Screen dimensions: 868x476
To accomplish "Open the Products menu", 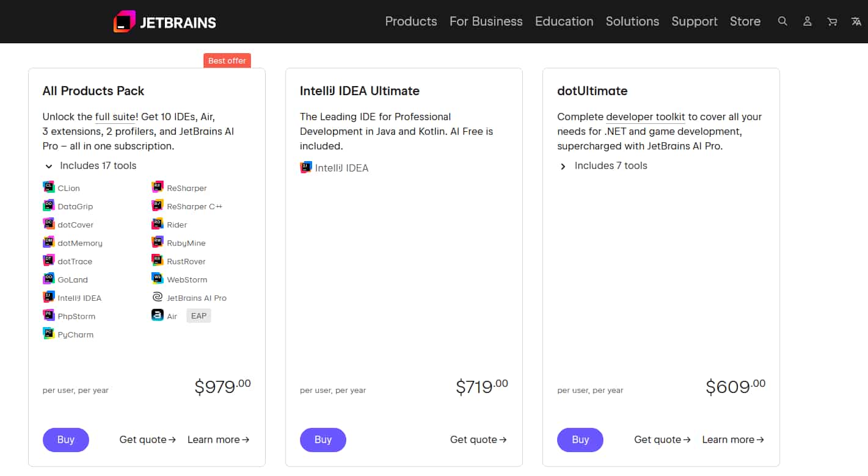I will coord(411,21).
